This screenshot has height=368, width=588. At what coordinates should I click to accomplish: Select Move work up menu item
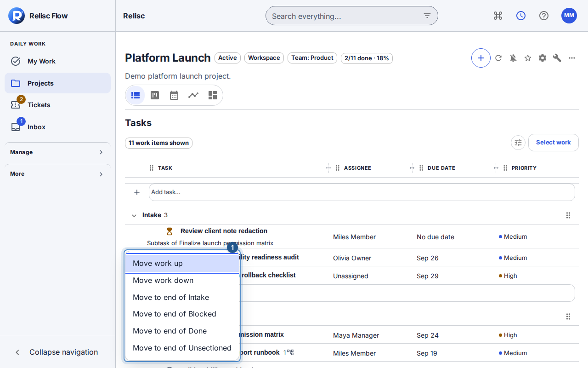tap(182, 264)
